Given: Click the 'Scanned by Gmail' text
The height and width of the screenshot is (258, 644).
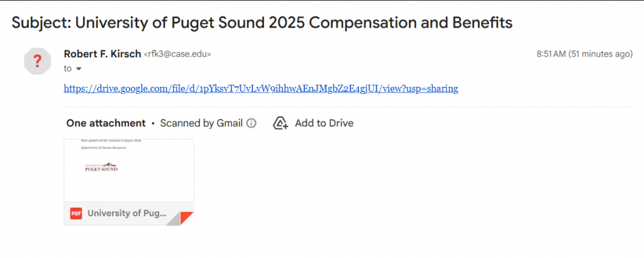Looking at the screenshot, I should pos(201,123).
